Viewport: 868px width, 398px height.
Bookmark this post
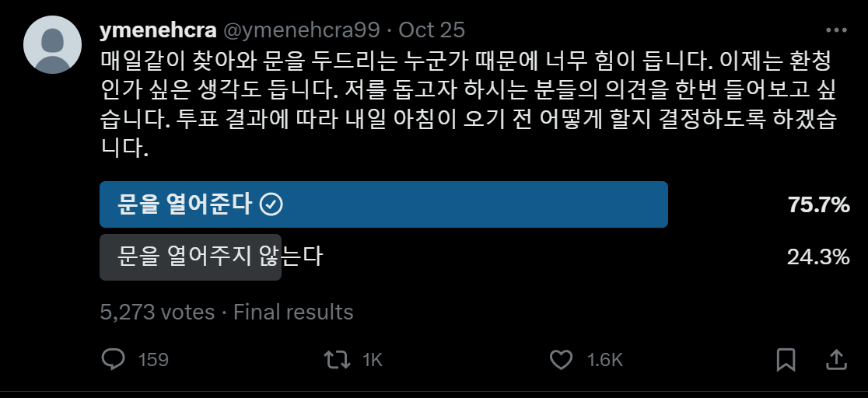(x=786, y=360)
